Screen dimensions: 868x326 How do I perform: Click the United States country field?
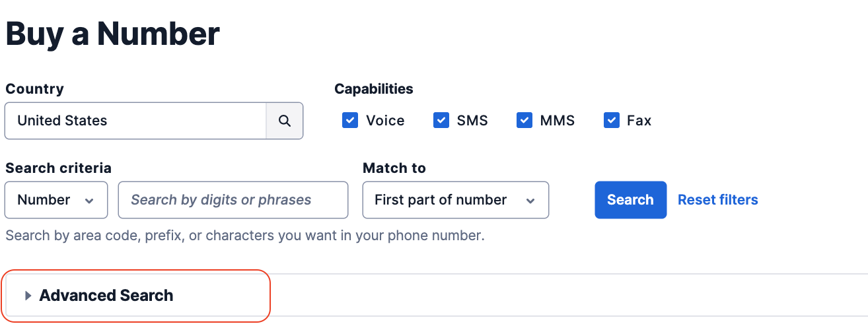pos(135,121)
